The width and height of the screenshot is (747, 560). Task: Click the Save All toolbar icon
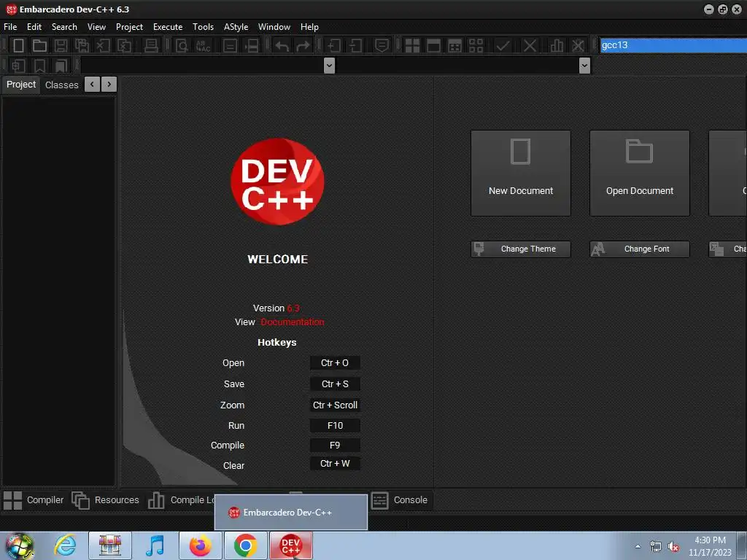(x=82, y=46)
